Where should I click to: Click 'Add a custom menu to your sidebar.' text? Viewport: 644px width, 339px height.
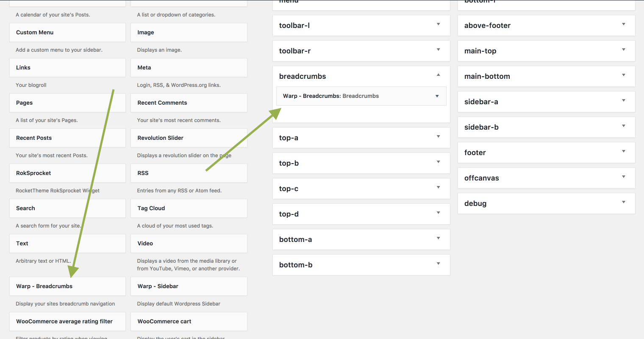pyautogui.click(x=59, y=50)
